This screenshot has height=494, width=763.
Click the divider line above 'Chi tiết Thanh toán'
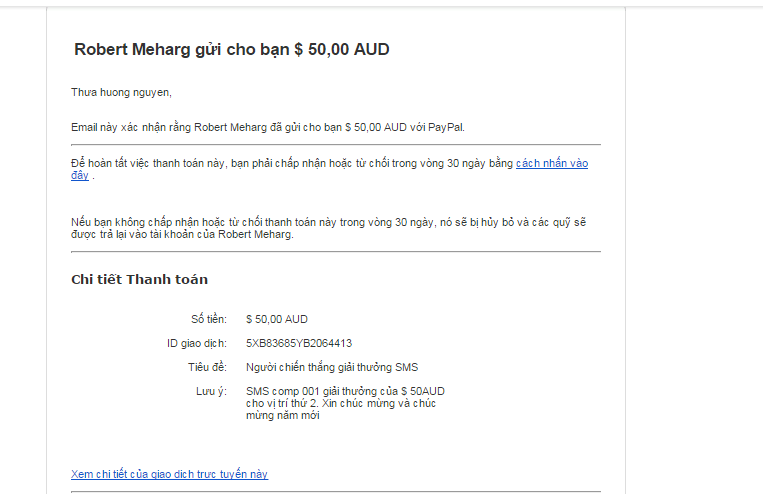pyautogui.click(x=336, y=252)
